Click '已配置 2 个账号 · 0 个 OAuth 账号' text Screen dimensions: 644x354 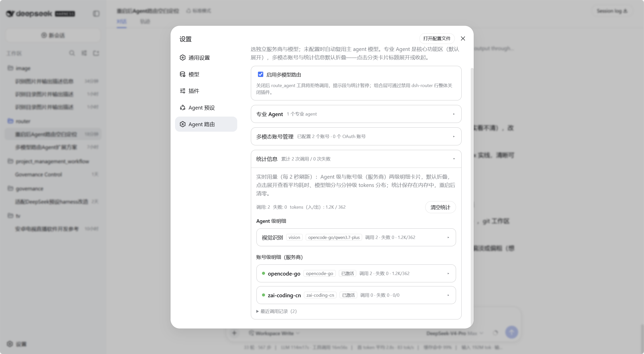pos(331,137)
